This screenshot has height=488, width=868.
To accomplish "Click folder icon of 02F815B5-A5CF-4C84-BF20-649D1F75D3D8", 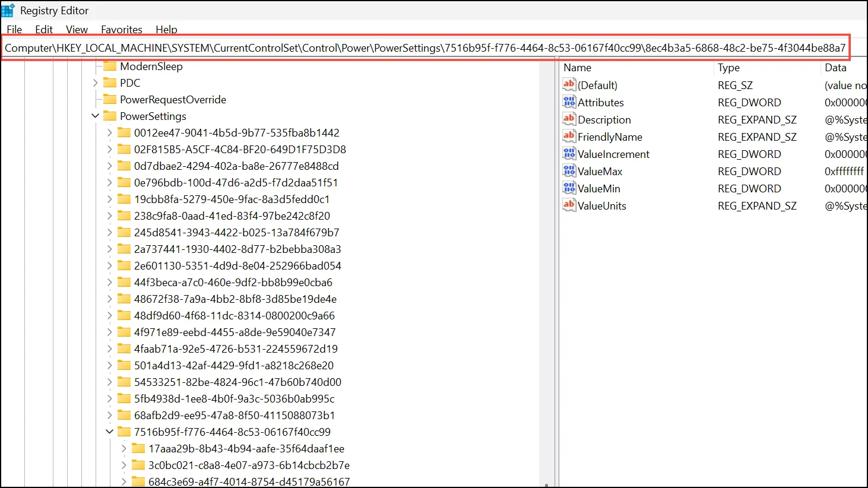I will coord(124,149).
